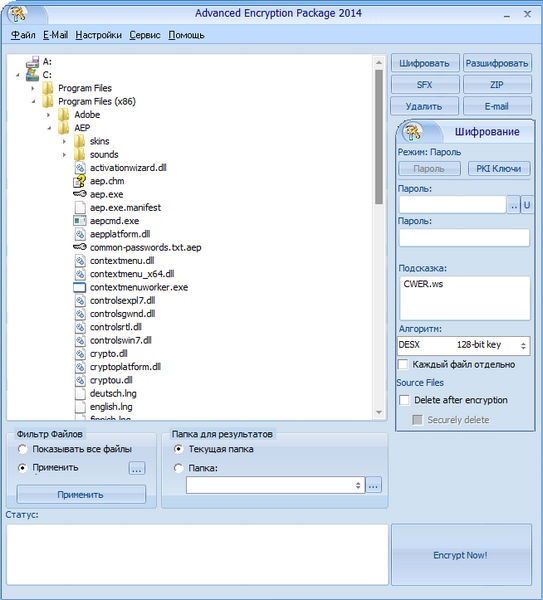The width and height of the screenshot is (543, 600).
Task: Click the Шифрование panel logo icon
Action: (413, 132)
